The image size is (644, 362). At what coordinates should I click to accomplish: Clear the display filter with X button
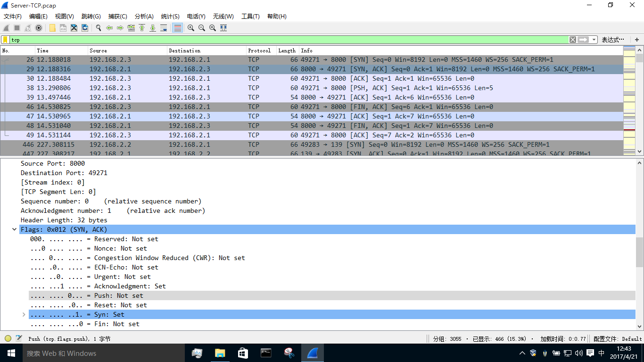(x=572, y=40)
